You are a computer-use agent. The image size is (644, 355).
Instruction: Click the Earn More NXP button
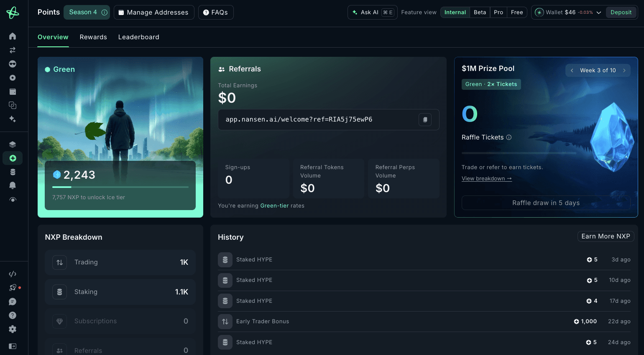[x=606, y=236]
